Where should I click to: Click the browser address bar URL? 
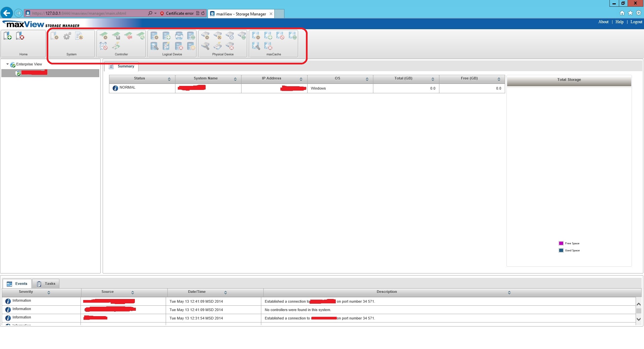pos(79,13)
